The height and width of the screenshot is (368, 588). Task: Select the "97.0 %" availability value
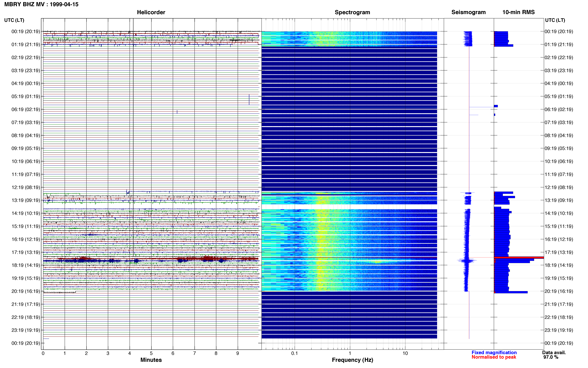point(551,357)
